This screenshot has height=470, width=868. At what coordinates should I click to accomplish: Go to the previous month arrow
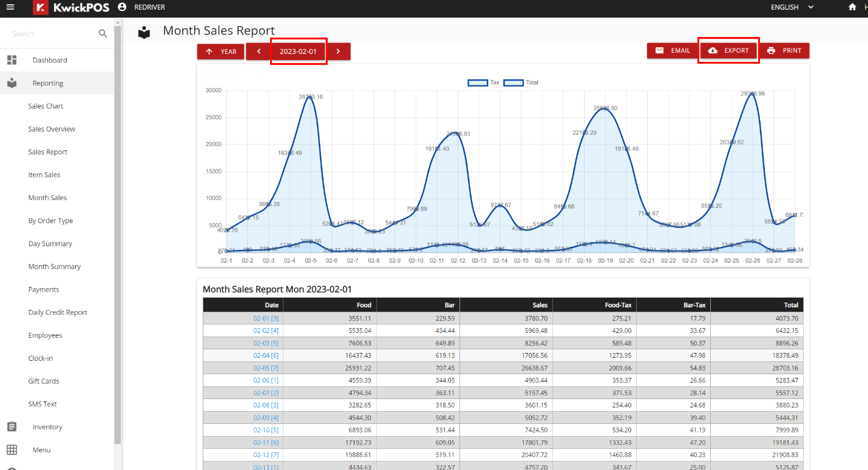[x=259, y=52]
